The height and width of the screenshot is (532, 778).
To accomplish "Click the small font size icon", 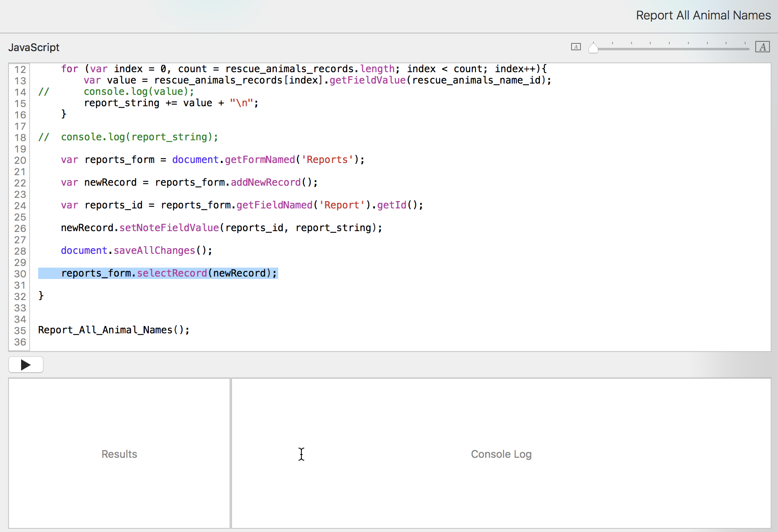I will [576, 47].
